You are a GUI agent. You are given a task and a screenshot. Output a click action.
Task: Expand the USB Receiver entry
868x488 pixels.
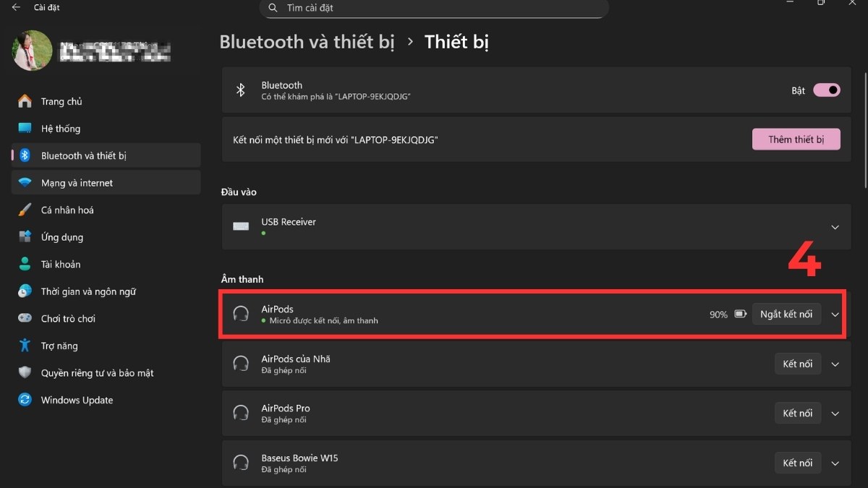835,226
